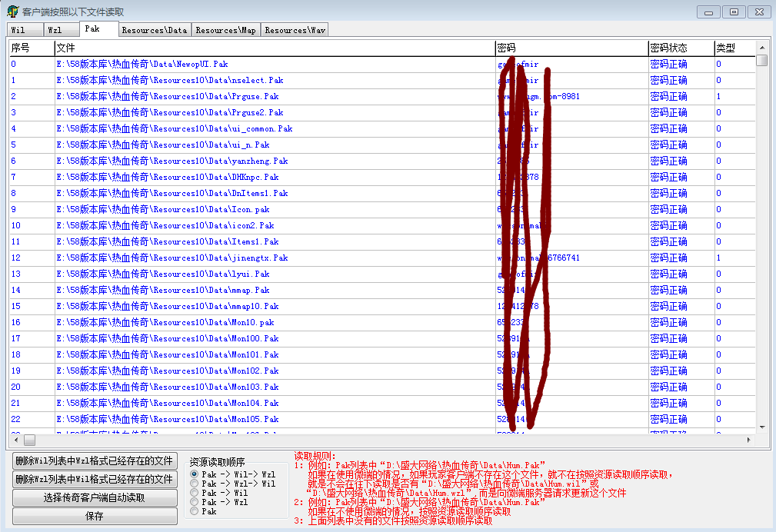Click 选择传奇客户端自动读取 button
Screen dimensions: 776x532
(x=95, y=498)
